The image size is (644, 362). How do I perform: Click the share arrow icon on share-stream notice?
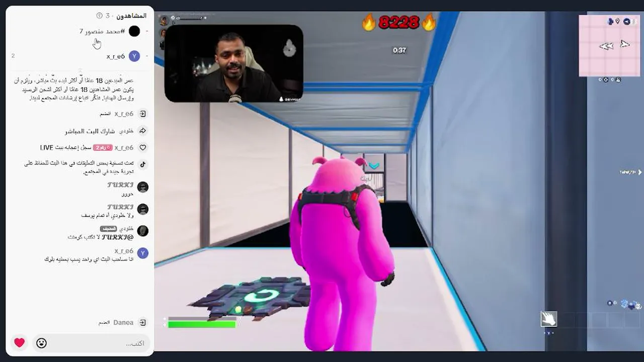[x=143, y=131]
